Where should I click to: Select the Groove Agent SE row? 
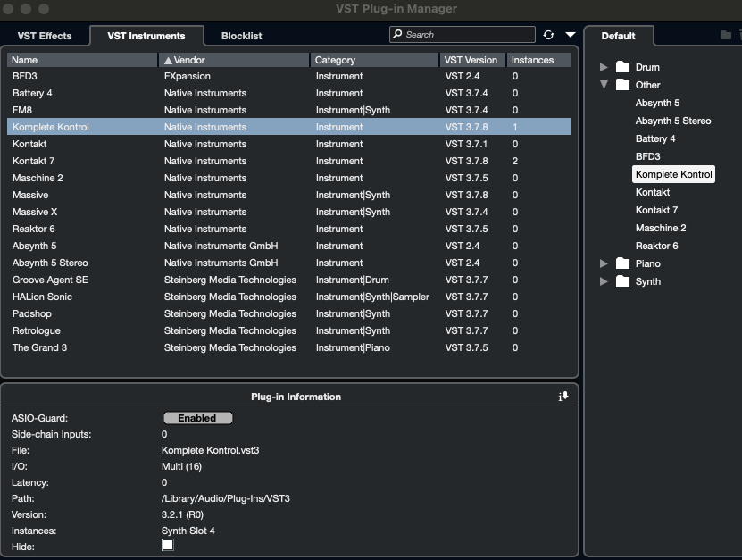289,280
